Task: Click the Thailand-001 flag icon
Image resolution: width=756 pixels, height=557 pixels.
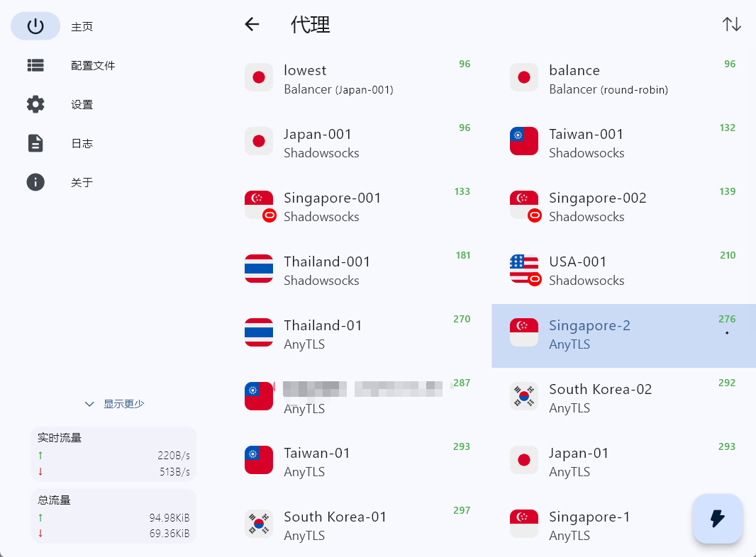Action: [x=259, y=269]
